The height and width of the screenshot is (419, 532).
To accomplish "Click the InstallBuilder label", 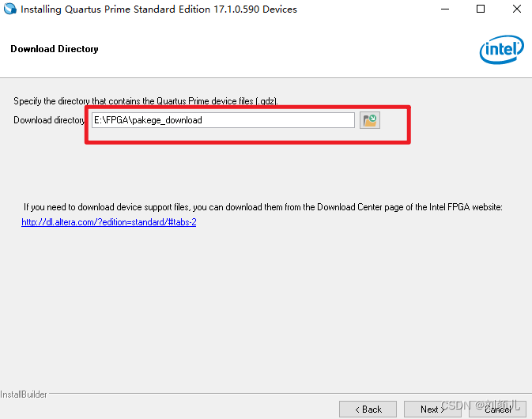I will click(x=24, y=394).
